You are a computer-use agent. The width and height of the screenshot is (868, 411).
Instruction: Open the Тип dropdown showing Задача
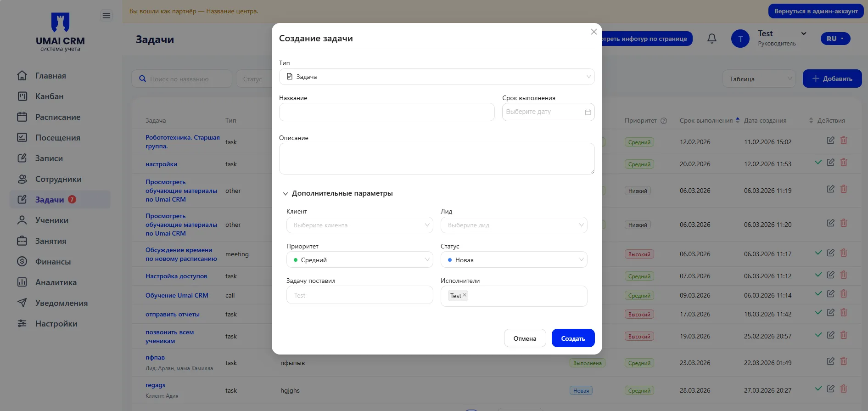point(437,77)
